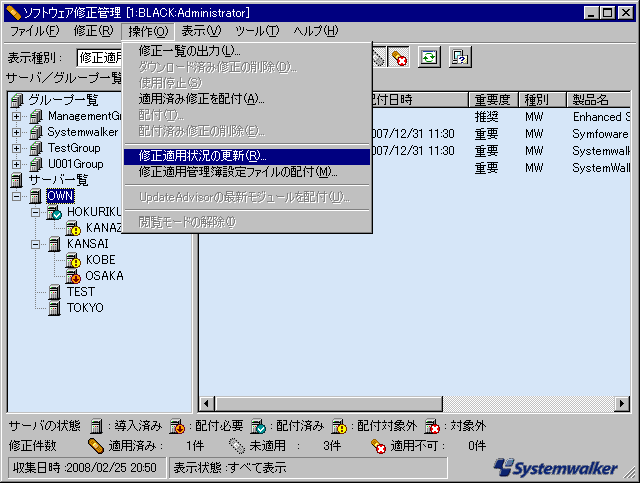
Task: Click the 収集日時 2008/02/25 20:50 status field
Action: [x=87, y=467]
